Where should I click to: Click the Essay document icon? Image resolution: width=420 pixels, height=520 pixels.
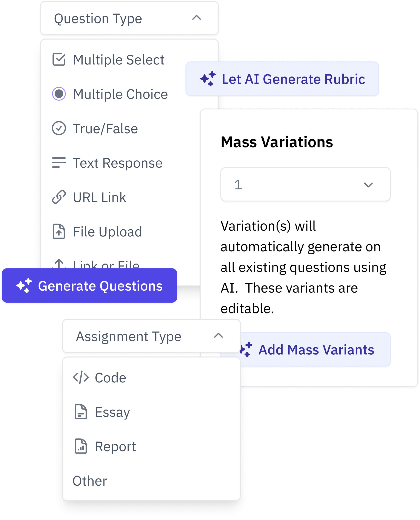81,412
